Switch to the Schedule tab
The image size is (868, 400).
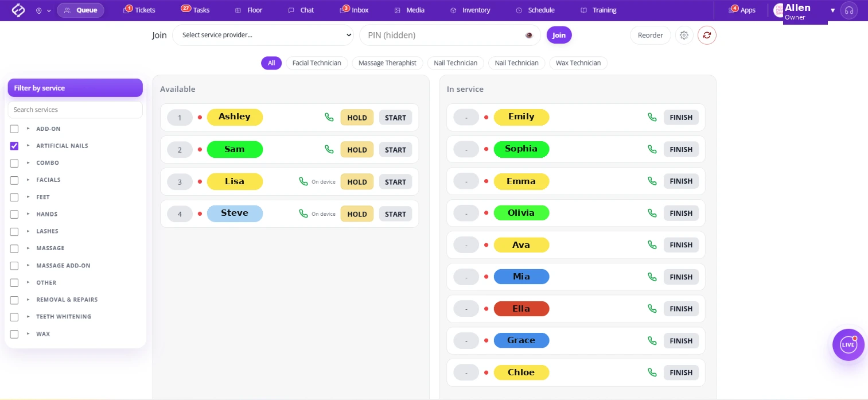(x=535, y=10)
